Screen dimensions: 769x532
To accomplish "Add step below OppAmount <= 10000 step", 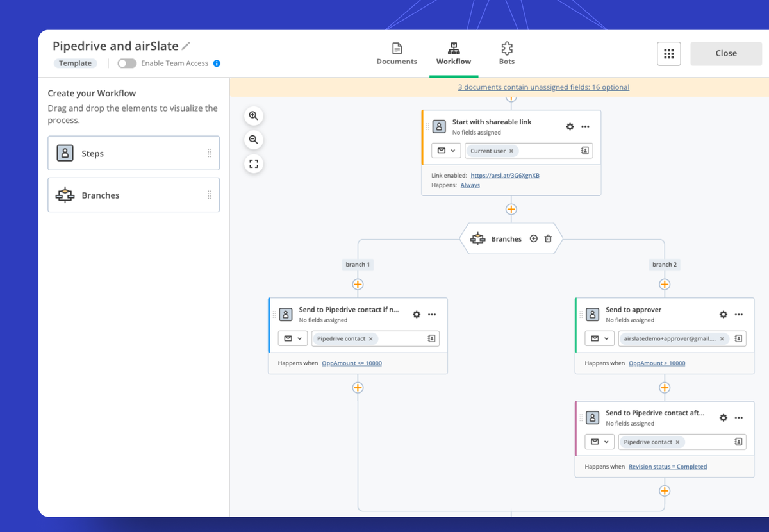I will (358, 388).
